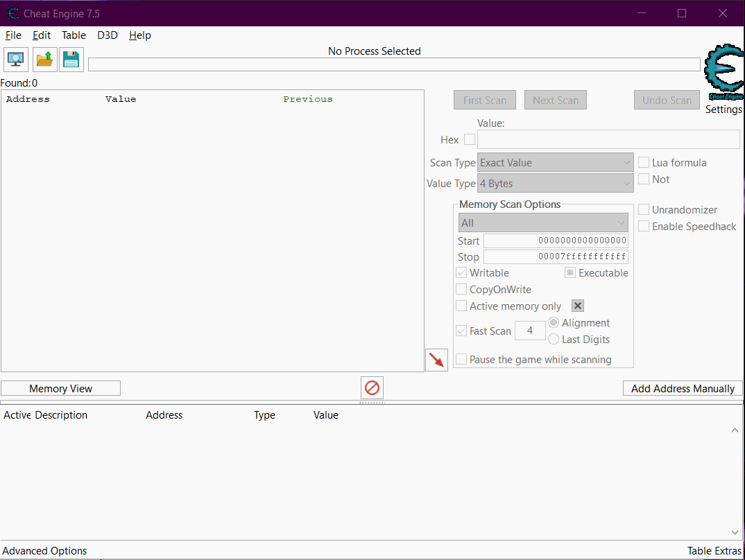Click the Value column header in results
The width and height of the screenshot is (745, 560).
(121, 99)
